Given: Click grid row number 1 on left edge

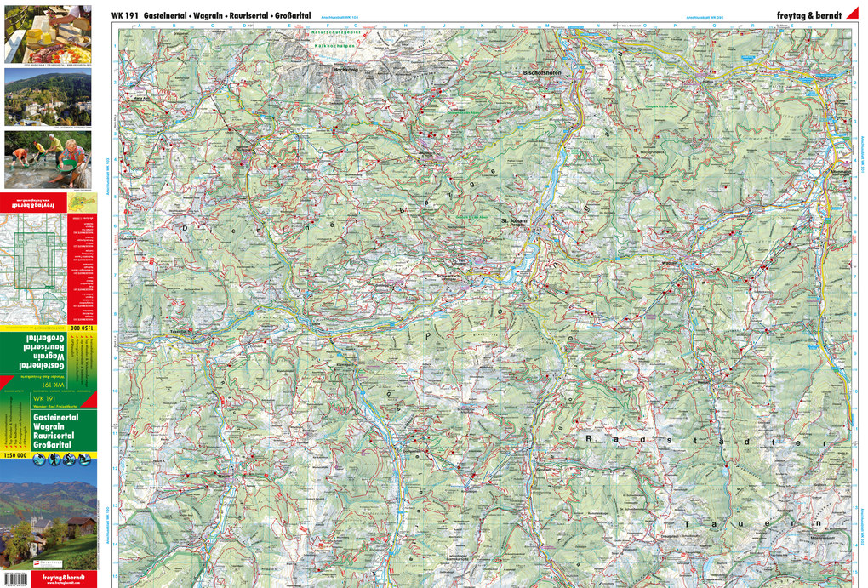Looking at the screenshot, I should [115, 46].
